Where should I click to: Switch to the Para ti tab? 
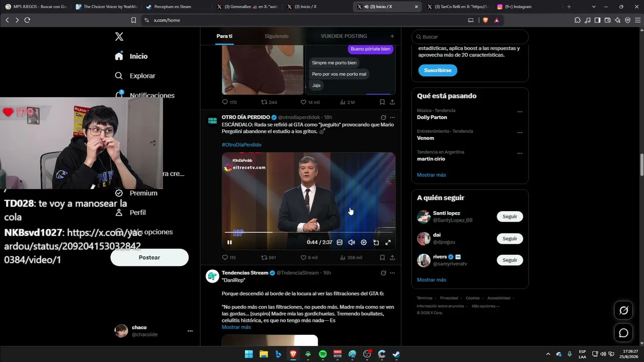224,36
